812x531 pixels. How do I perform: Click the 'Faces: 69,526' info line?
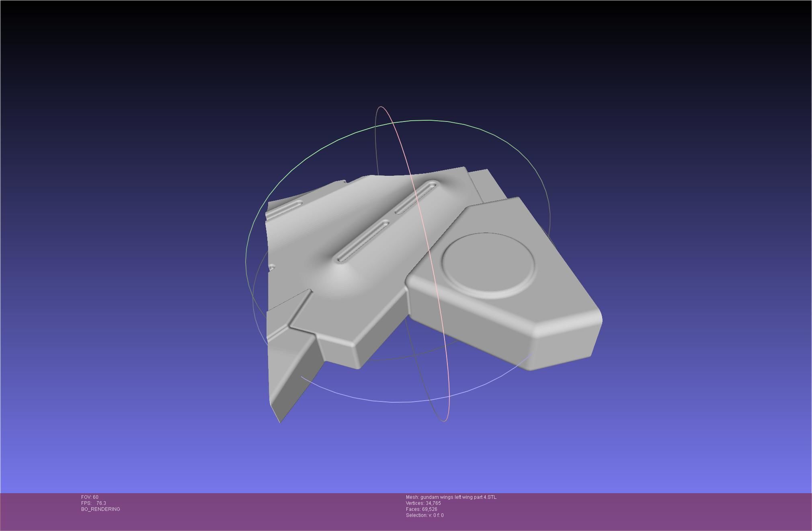(x=421, y=509)
